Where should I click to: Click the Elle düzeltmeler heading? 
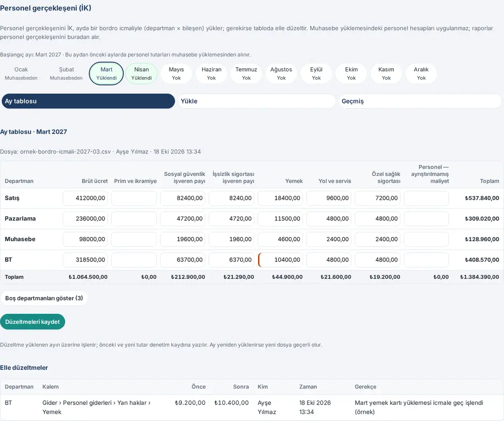point(24,368)
